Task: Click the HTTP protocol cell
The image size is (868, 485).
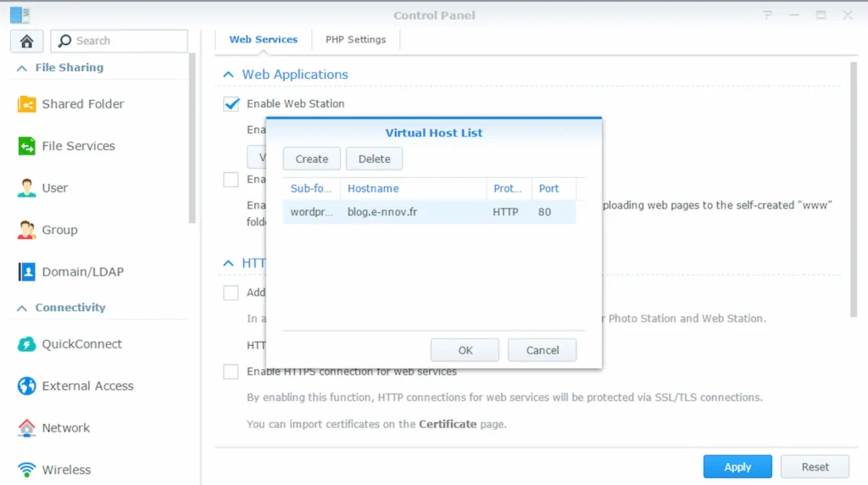Action: tap(506, 212)
